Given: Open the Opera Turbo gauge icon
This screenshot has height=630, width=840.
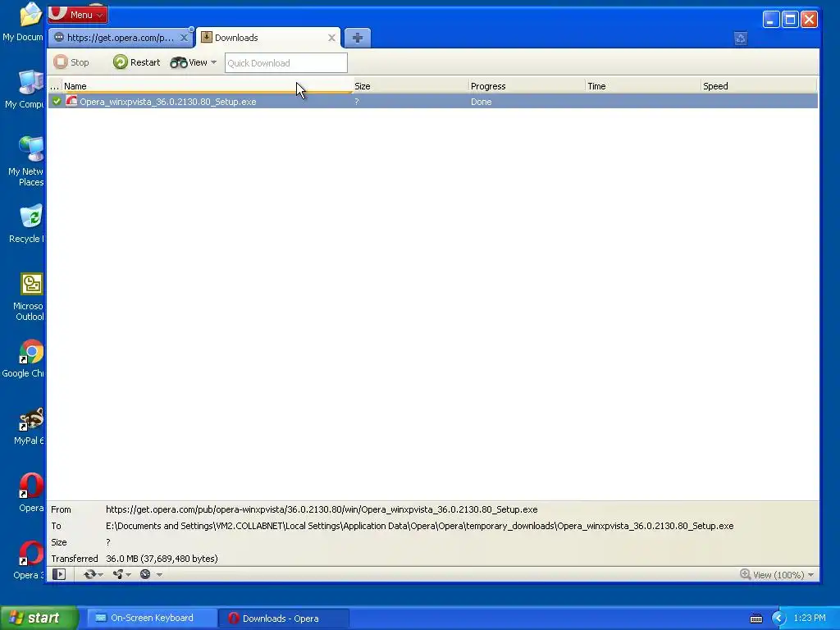Looking at the screenshot, I should [145, 574].
